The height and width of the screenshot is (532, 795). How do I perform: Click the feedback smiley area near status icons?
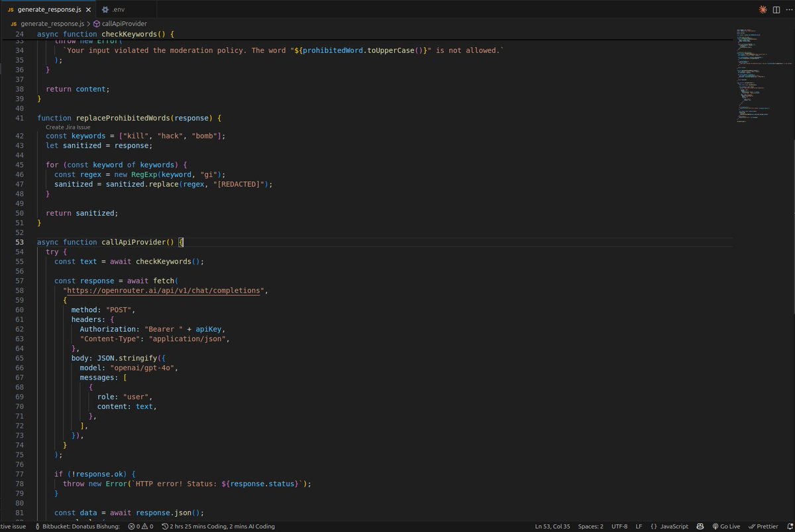point(700,526)
